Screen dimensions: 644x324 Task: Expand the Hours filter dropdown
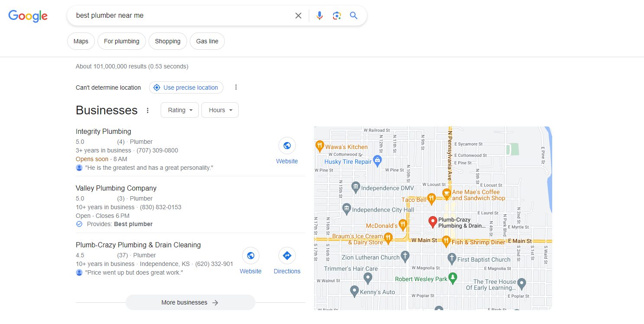(220, 110)
